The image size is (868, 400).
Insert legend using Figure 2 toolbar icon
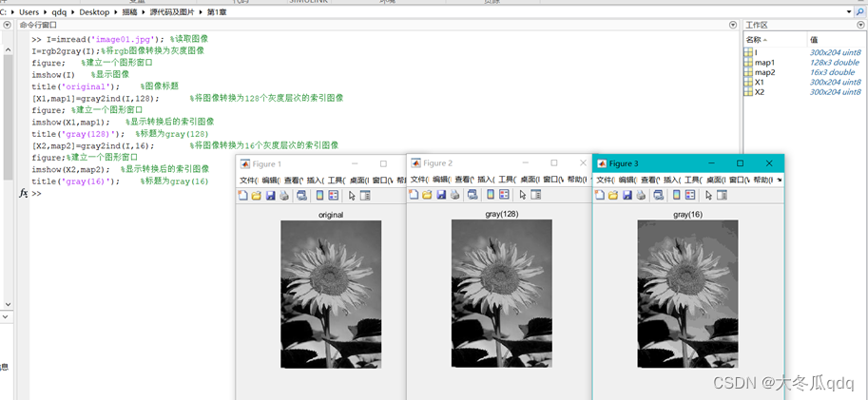coord(504,194)
